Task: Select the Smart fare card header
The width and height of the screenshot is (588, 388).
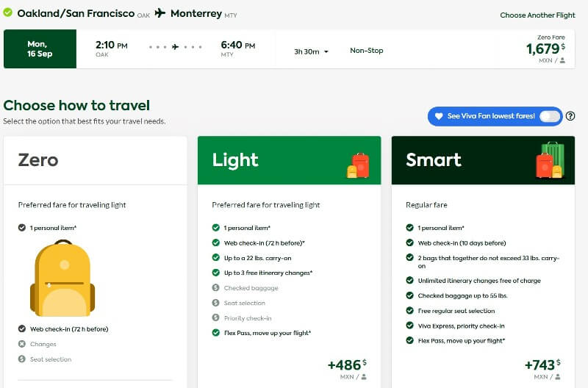Action: pos(483,160)
